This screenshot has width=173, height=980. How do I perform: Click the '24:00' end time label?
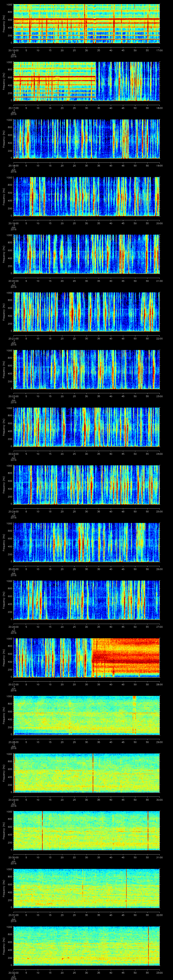(x=159, y=454)
